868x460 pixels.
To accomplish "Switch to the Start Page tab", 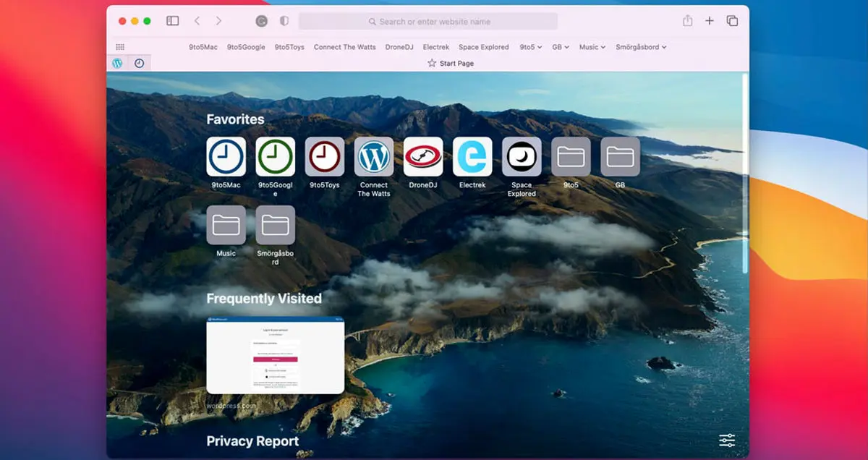I will pyautogui.click(x=451, y=63).
